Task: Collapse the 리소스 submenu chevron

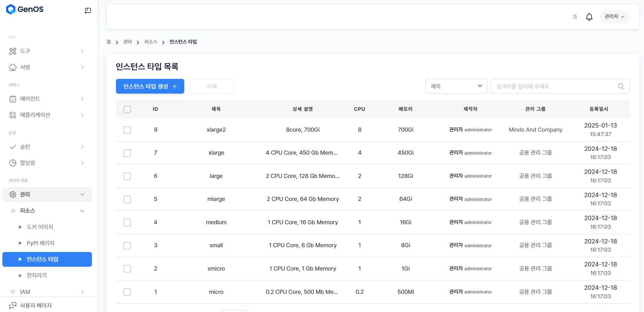Action: point(82,211)
